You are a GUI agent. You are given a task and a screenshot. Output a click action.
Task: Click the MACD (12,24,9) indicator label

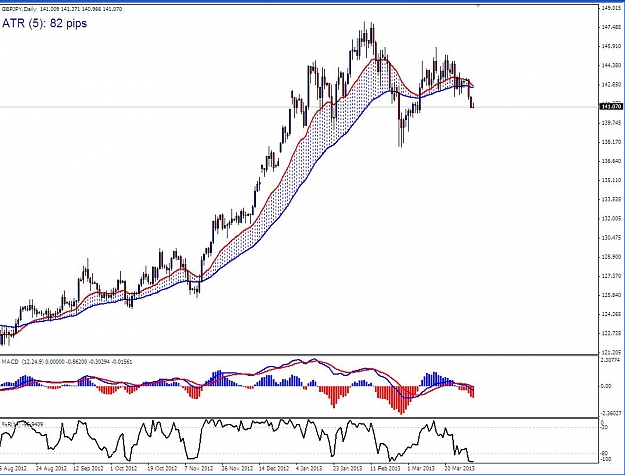tap(67, 361)
